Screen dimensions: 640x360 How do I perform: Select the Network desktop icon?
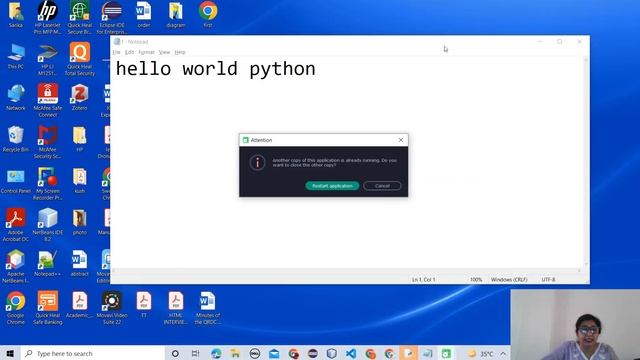pyautogui.click(x=16, y=98)
